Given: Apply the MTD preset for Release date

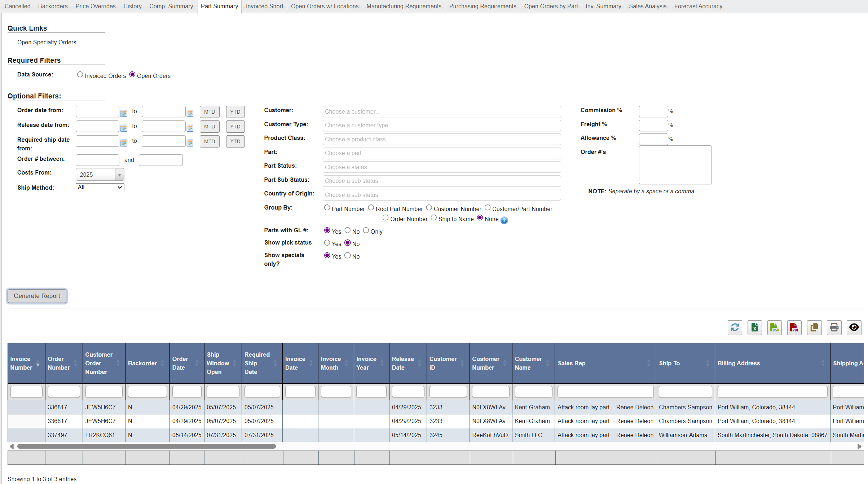Looking at the screenshot, I should [x=209, y=126].
